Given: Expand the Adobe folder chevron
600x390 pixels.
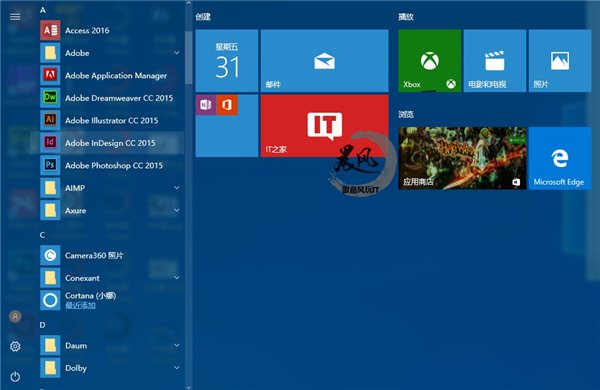Looking at the screenshot, I should coord(176,53).
